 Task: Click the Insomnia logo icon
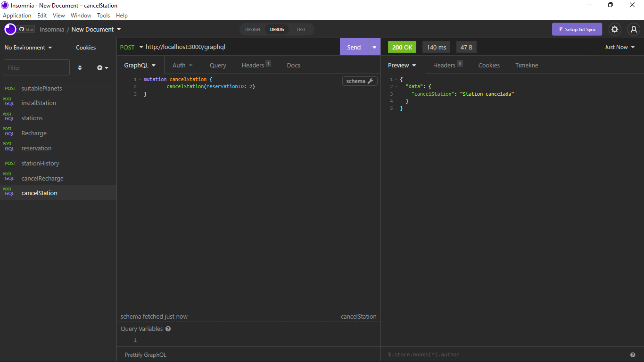point(10,29)
